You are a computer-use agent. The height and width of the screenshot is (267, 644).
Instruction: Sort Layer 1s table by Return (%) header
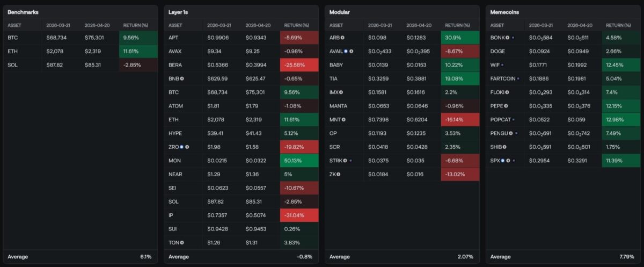(x=296, y=25)
